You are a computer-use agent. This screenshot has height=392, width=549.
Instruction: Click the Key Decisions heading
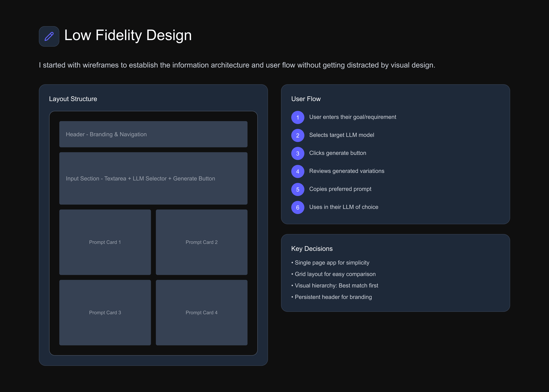[312, 249]
